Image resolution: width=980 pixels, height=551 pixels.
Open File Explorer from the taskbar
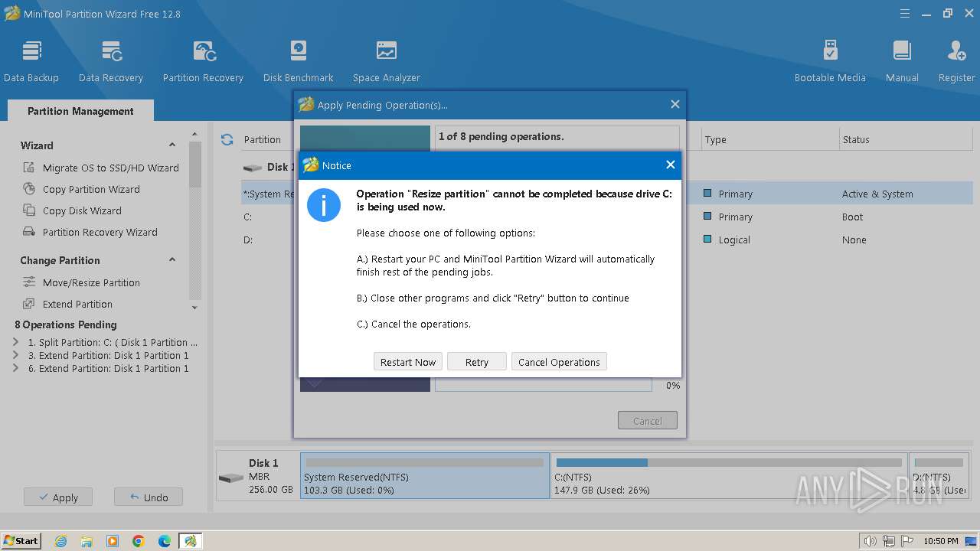[87, 541]
